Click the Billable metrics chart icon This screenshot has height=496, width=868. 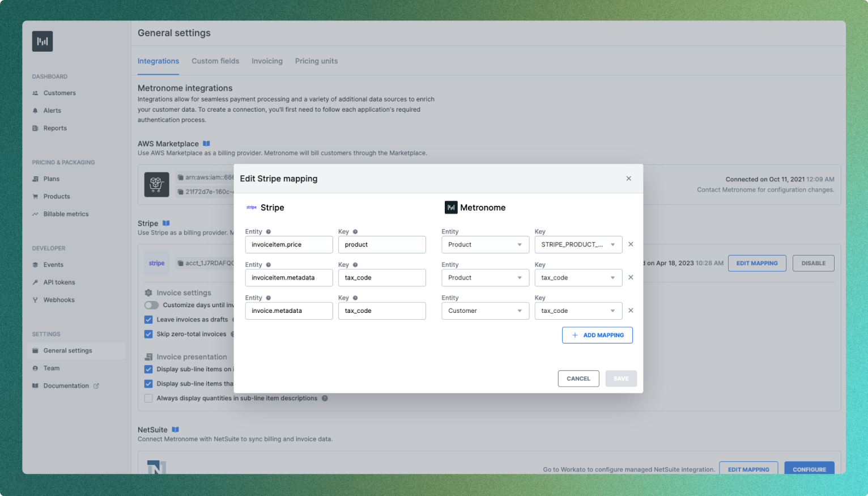pyautogui.click(x=35, y=214)
